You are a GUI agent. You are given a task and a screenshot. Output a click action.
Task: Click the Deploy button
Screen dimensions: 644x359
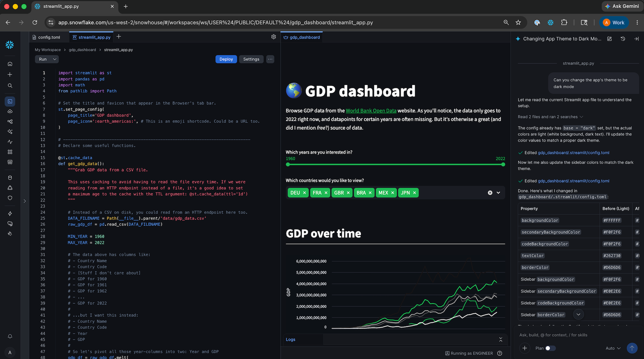point(226,59)
